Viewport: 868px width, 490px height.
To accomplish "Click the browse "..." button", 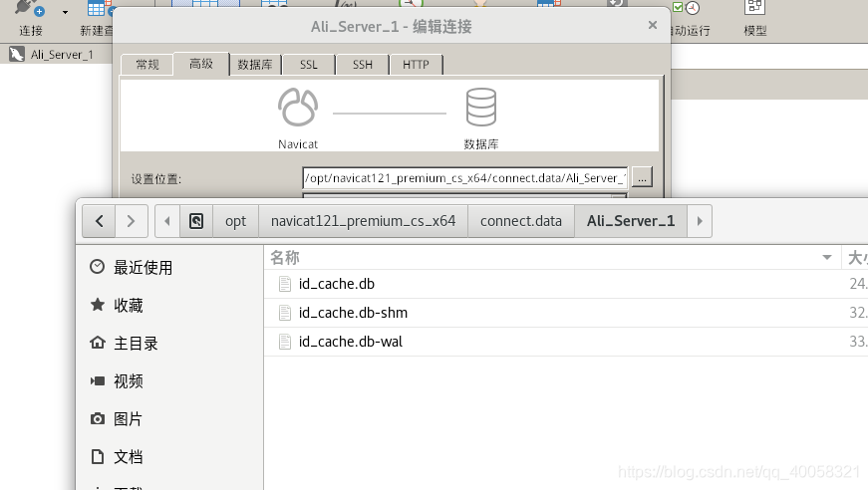I will coord(642,177).
